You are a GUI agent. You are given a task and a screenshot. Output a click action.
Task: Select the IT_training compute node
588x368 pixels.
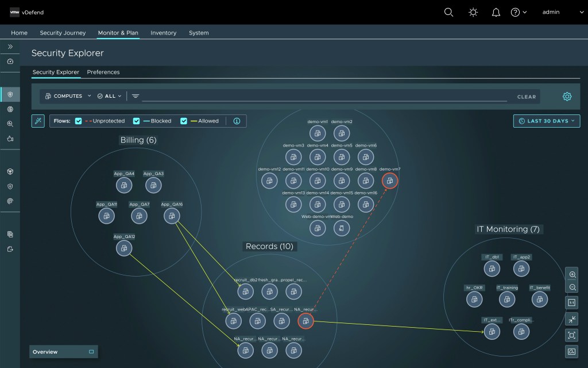tap(507, 299)
